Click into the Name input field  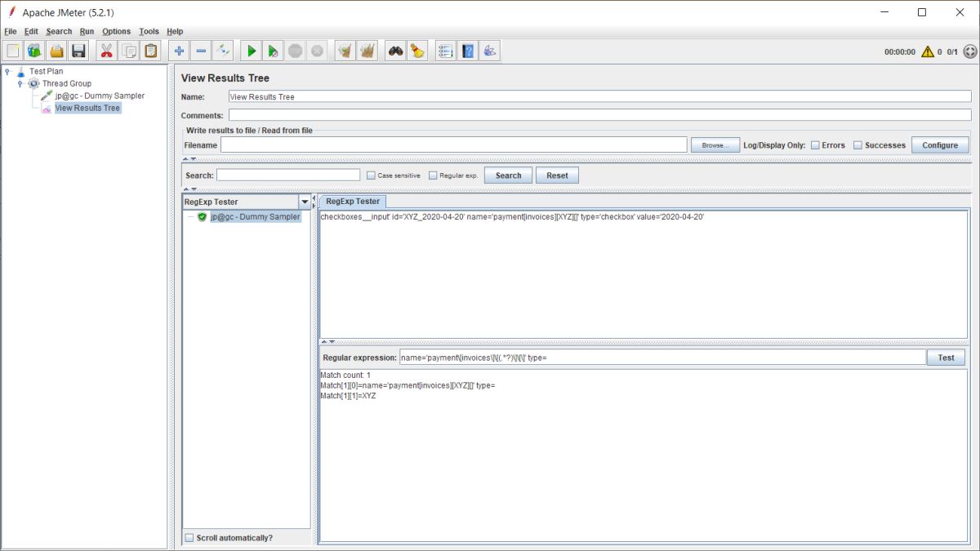[599, 96]
